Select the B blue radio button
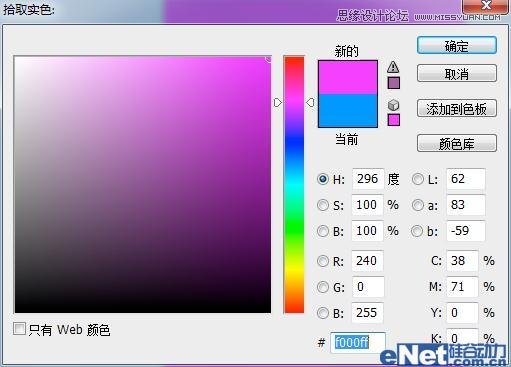Image resolution: width=511 pixels, height=367 pixels. pyautogui.click(x=323, y=313)
